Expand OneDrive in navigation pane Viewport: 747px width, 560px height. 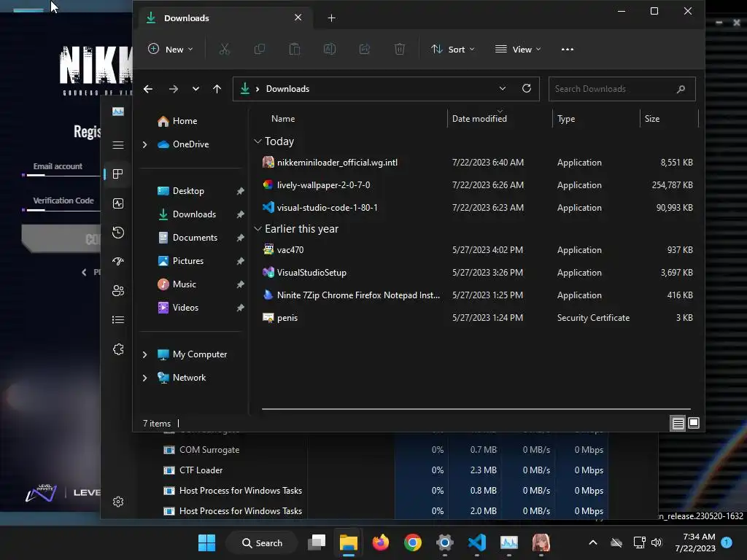pyautogui.click(x=145, y=144)
